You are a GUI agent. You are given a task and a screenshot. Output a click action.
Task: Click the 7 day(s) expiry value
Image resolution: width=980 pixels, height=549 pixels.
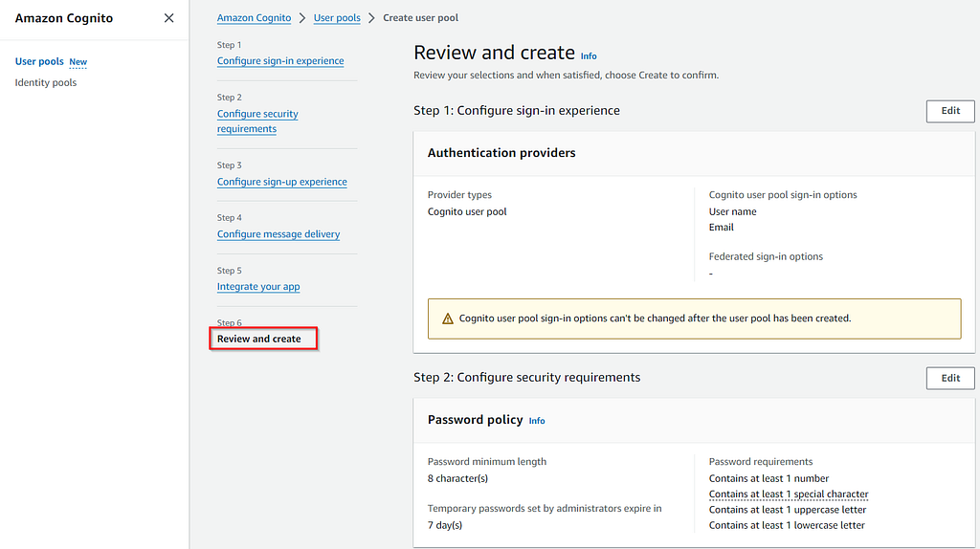[444, 525]
